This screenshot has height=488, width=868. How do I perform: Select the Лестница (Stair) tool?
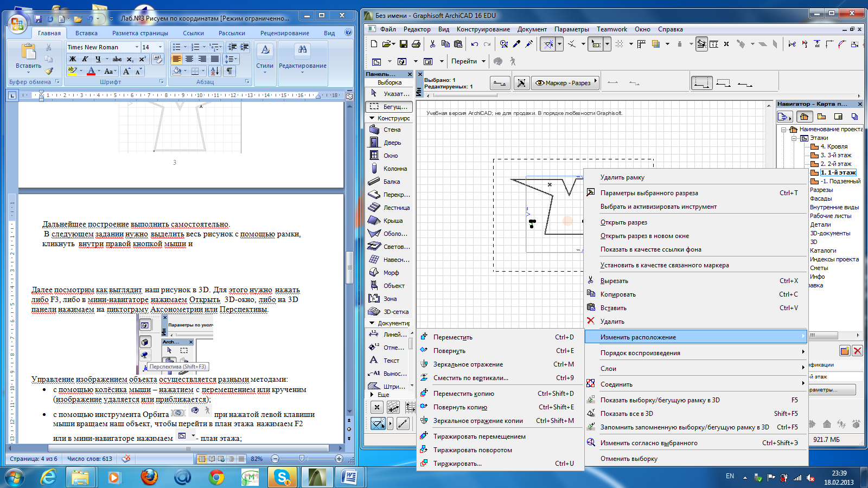390,208
